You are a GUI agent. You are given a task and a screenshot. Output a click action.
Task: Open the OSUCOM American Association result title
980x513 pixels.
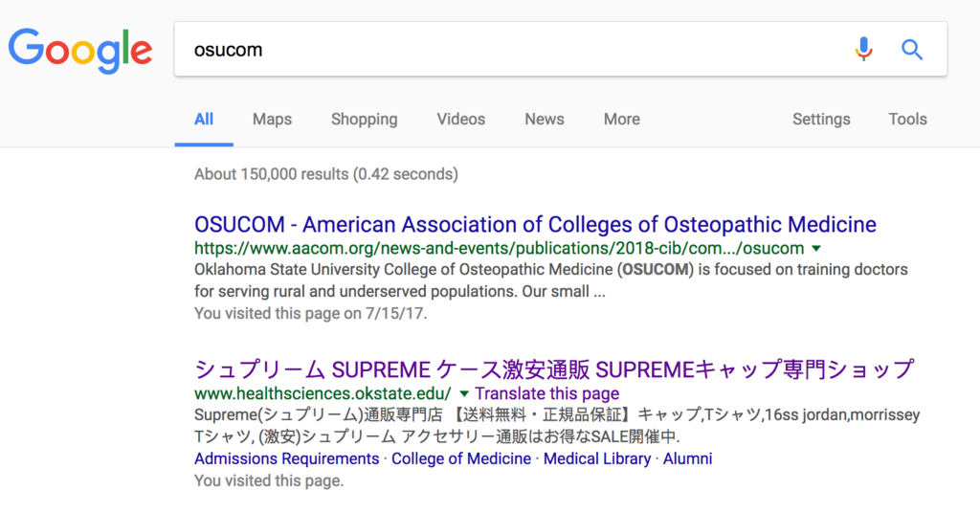[535, 225]
